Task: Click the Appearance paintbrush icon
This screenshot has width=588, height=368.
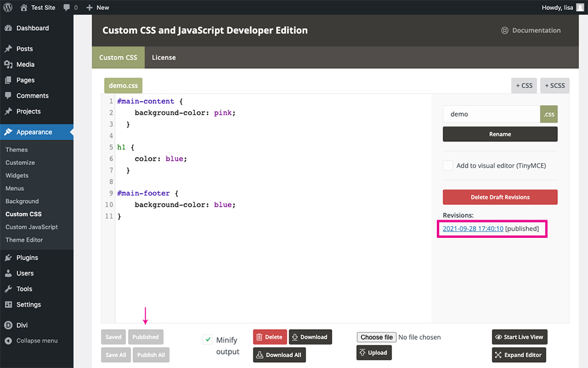Action: click(x=8, y=132)
